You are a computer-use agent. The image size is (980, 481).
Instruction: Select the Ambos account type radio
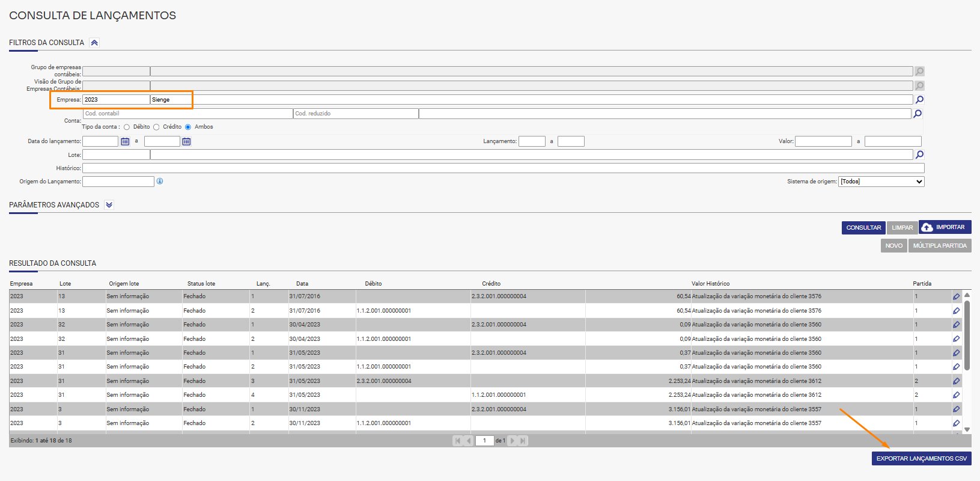(x=188, y=127)
